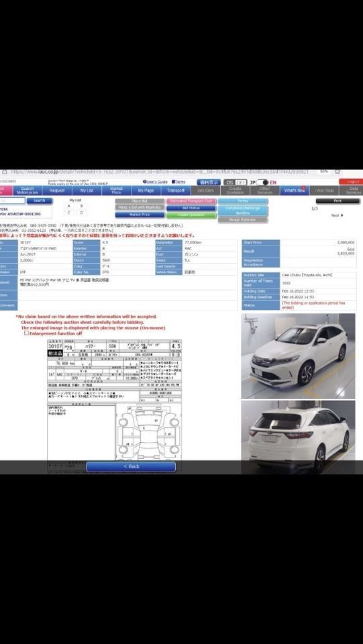Open What's New menu item
This screenshot has width=363, height=644.
point(295,191)
